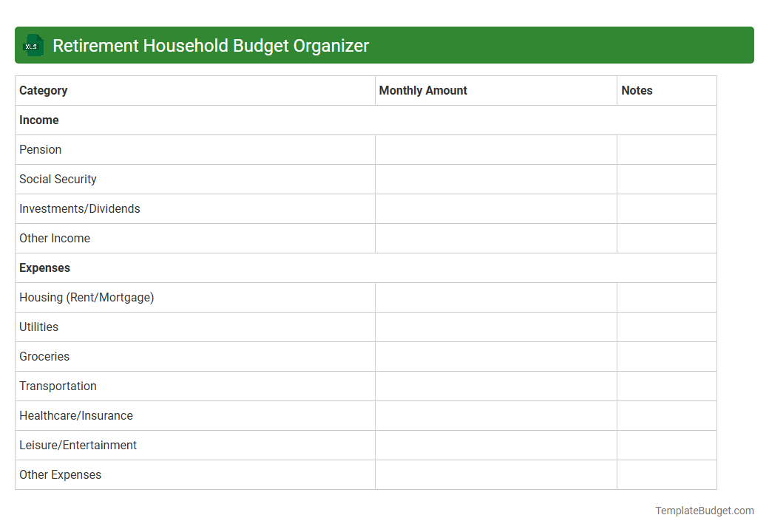Open the TemplateBudget.com link
769x532 pixels.
(705, 510)
